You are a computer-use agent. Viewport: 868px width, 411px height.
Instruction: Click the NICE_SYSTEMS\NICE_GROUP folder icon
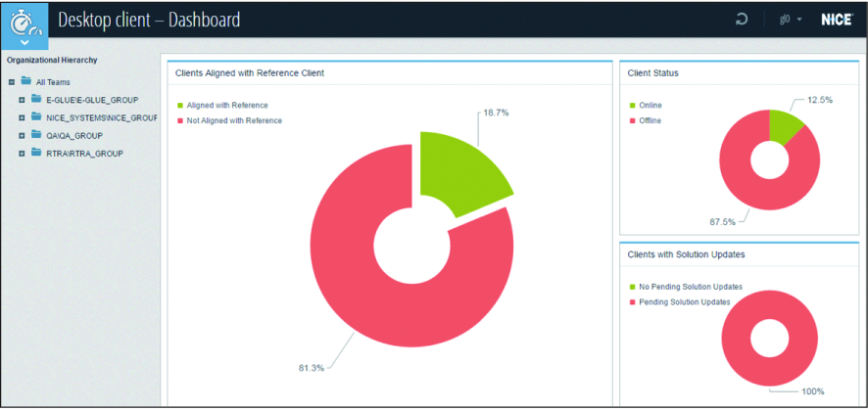(x=36, y=116)
